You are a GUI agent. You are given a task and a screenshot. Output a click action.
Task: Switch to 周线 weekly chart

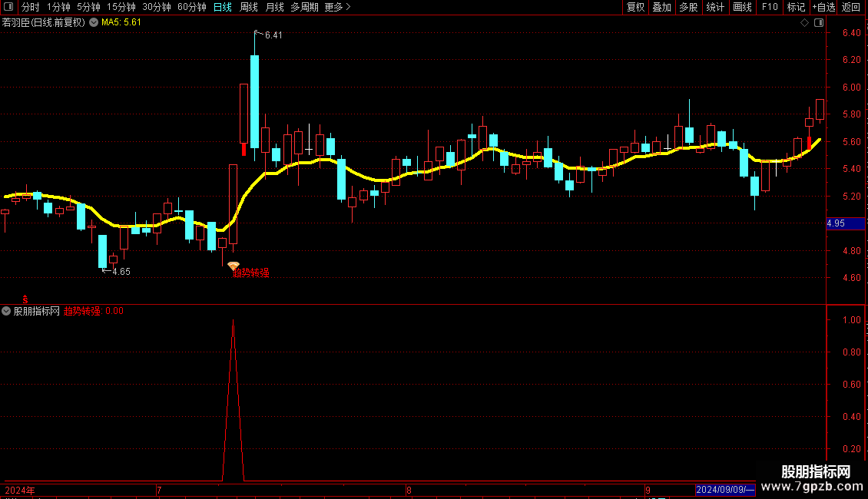(x=249, y=7)
